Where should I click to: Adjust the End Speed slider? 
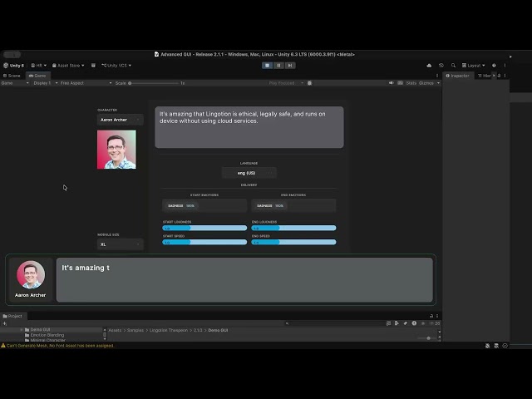click(293, 242)
